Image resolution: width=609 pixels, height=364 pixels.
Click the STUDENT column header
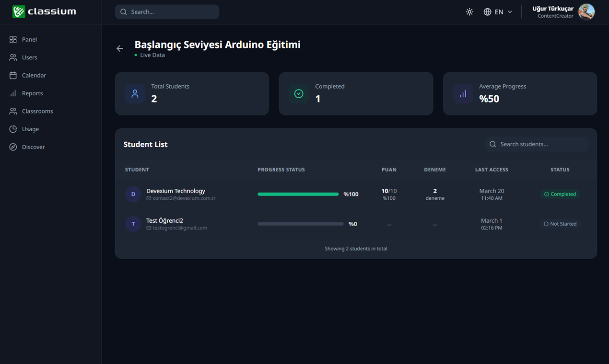click(137, 170)
